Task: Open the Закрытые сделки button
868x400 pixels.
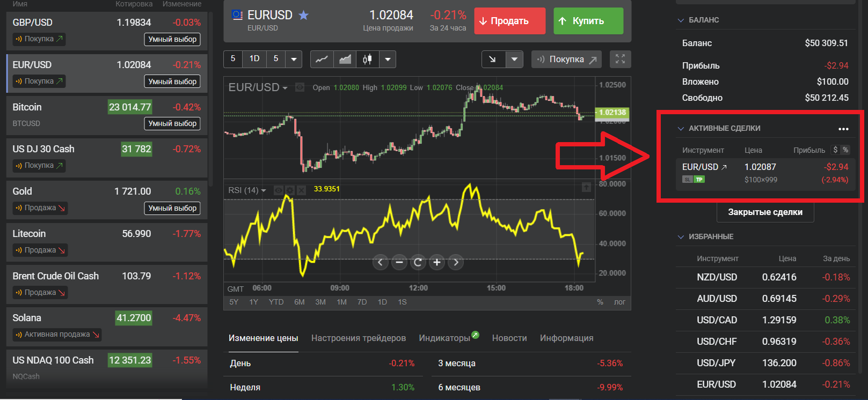Action: coord(765,212)
